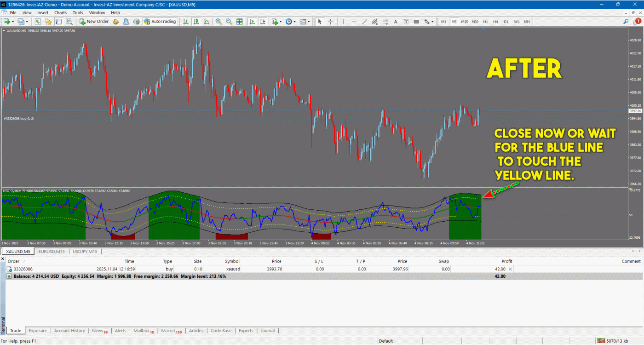Toggle the AutoTrading button
Viewport: 644px width, 345px height.
160,22
